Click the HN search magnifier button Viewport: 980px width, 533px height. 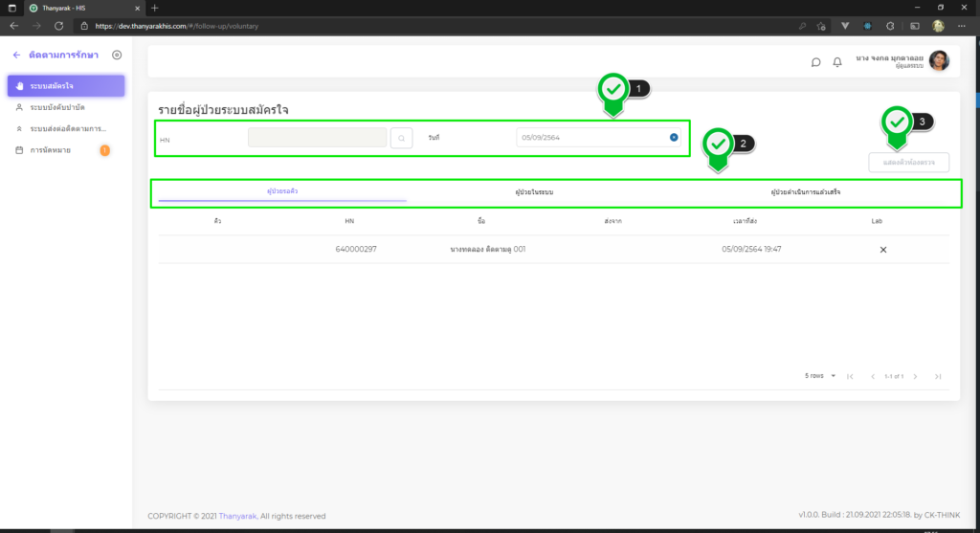click(402, 138)
